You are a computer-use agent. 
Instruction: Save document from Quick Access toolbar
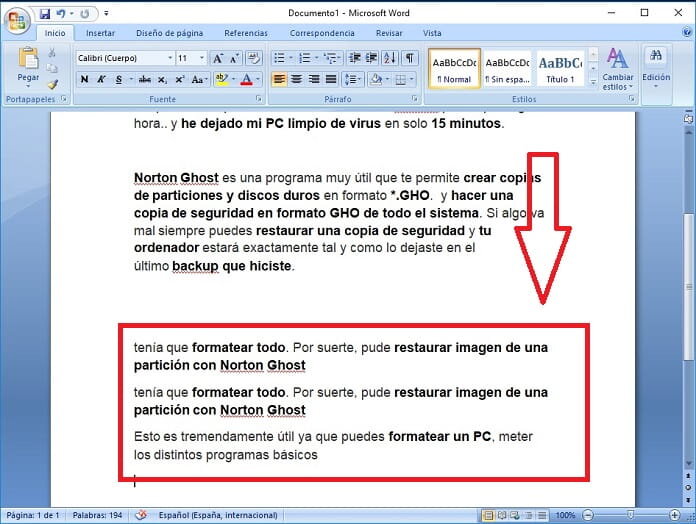point(45,15)
